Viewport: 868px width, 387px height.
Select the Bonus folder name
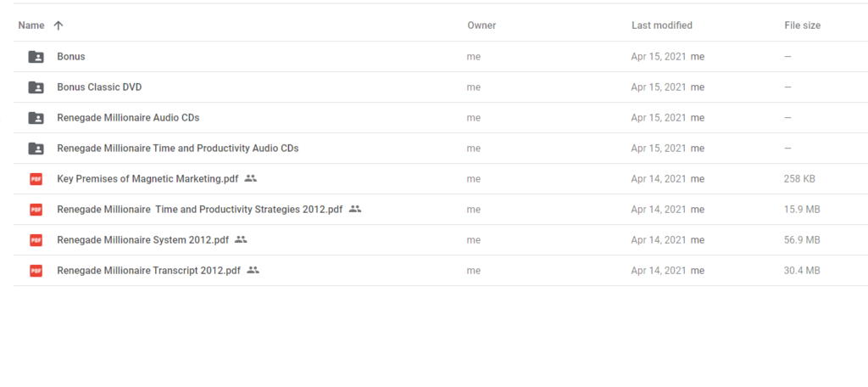coord(71,57)
